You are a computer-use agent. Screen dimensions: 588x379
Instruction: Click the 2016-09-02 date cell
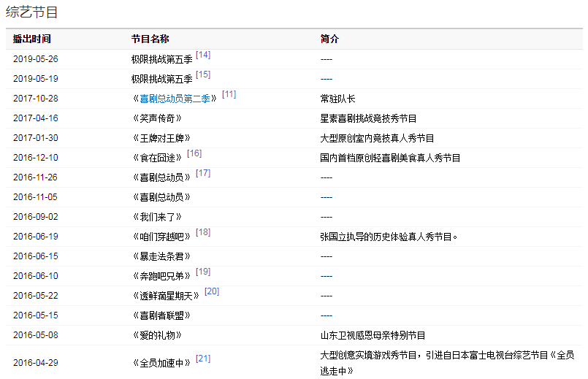click(35, 217)
